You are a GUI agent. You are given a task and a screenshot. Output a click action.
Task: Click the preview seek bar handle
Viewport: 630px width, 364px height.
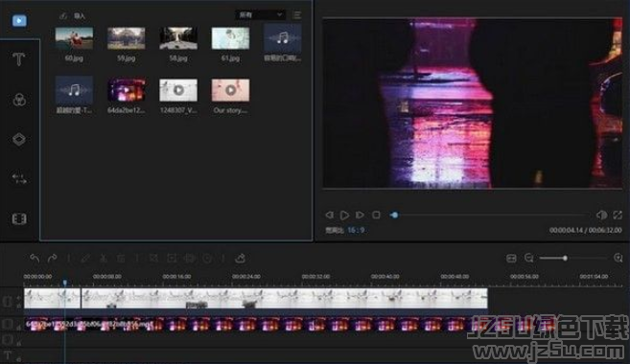tap(394, 216)
